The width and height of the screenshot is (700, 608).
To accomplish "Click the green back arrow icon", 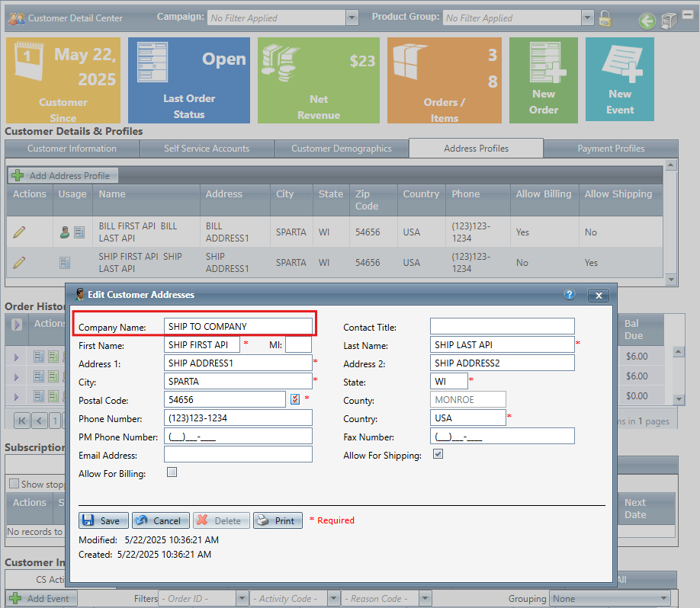I will pyautogui.click(x=647, y=21).
